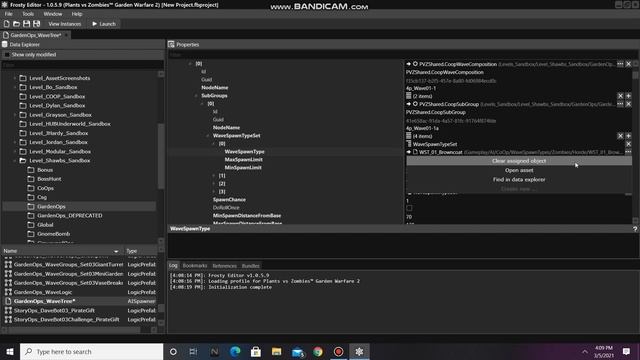Toggle the Show only modified checkbox
Viewport: 640px width, 360px height.
pyautogui.click(x=7, y=55)
